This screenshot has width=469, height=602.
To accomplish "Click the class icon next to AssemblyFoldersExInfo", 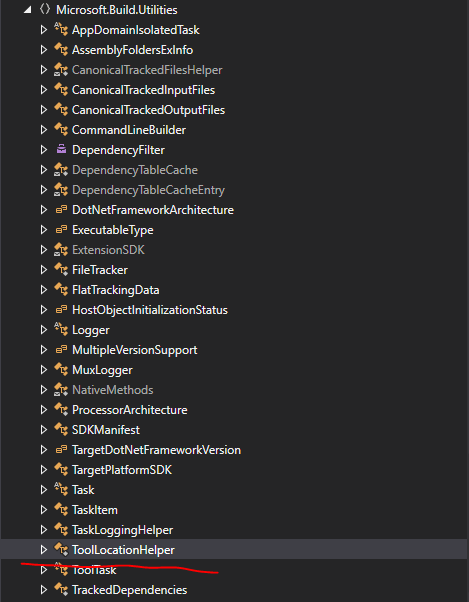I will [x=61, y=50].
